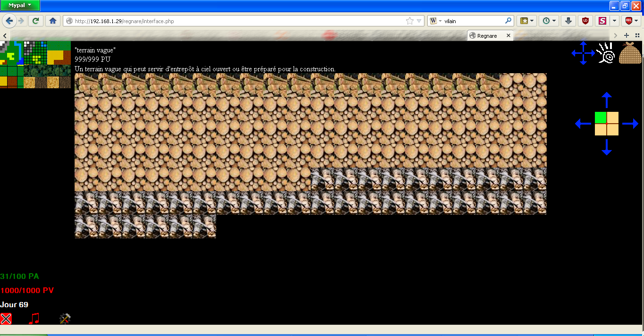
Task: Click the uBlock Origin shield icon
Action: (x=585, y=21)
